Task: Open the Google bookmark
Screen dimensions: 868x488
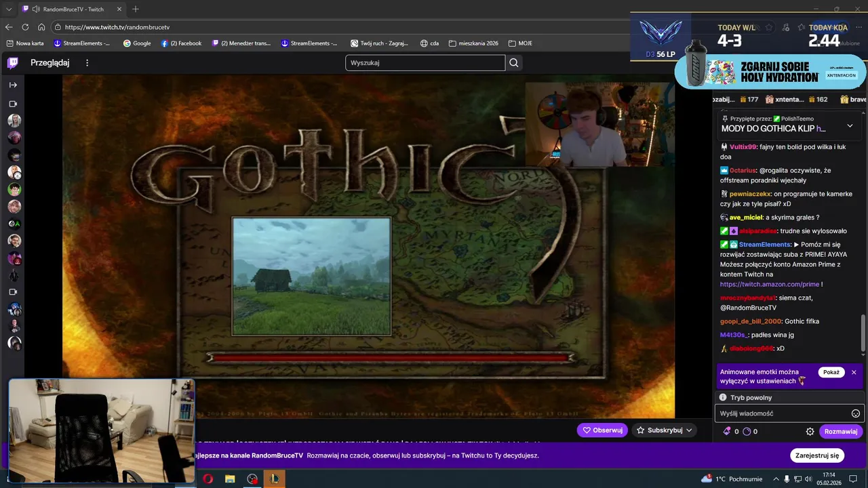Action: [x=137, y=43]
